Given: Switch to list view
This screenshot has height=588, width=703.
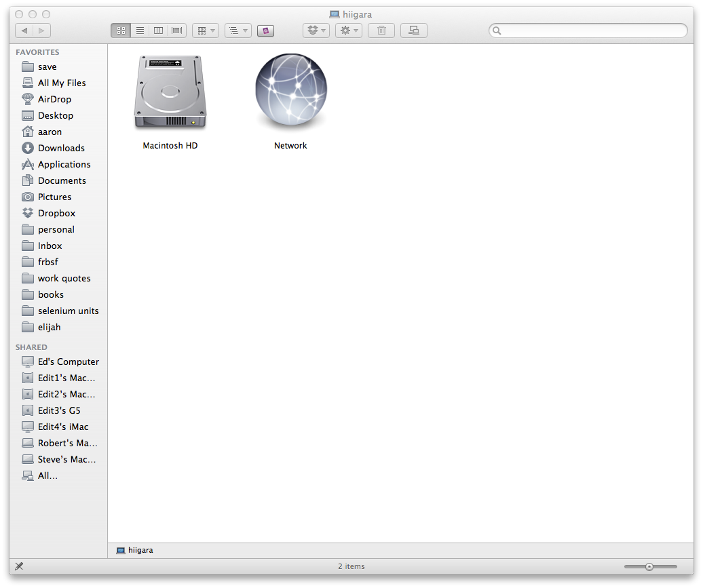Looking at the screenshot, I should tap(140, 31).
